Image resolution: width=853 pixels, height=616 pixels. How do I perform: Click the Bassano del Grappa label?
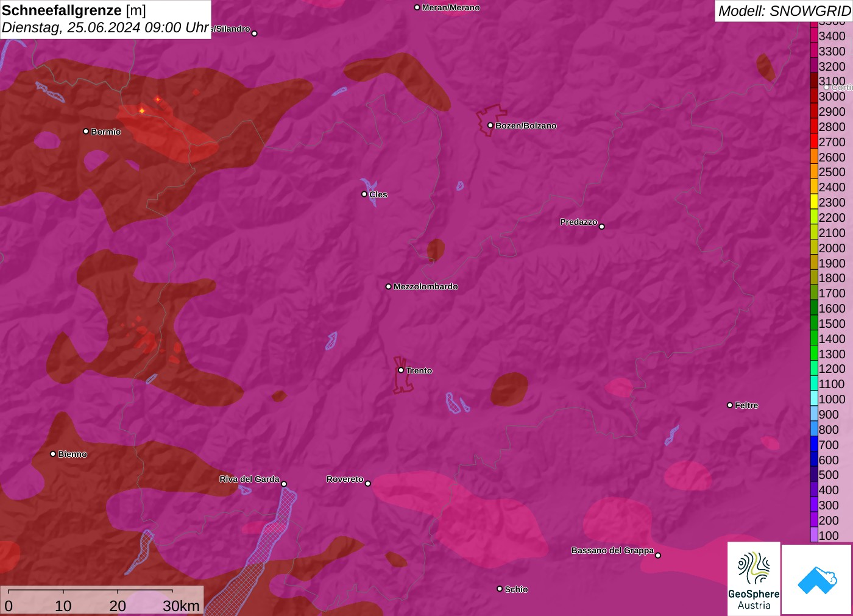click(x=612, y=550)
